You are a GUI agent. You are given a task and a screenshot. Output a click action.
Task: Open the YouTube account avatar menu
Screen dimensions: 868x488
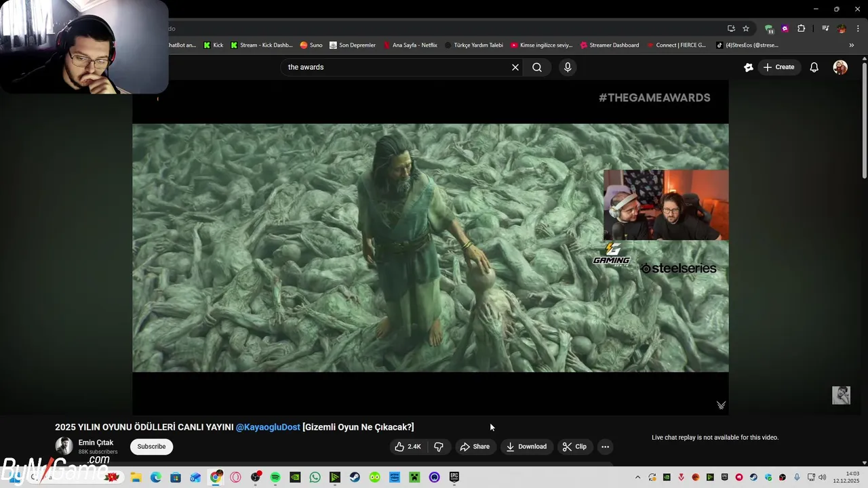[x=840, y=67]
